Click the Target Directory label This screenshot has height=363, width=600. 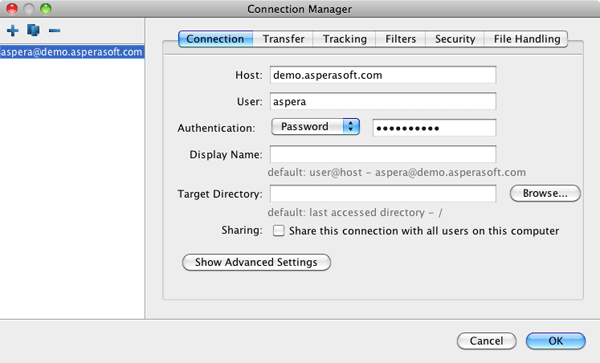tap(220, 194)
